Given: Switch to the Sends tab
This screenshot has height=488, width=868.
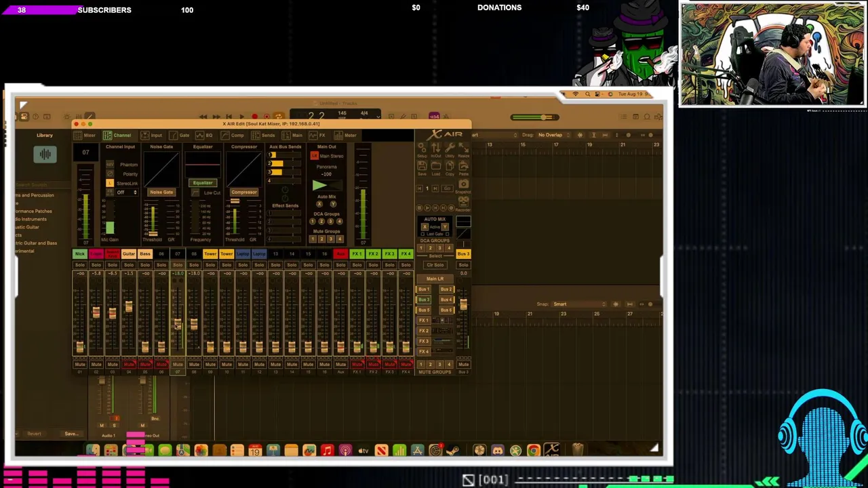Looking at the screenshot, I should pyautogui.click(x=264, y=136).
